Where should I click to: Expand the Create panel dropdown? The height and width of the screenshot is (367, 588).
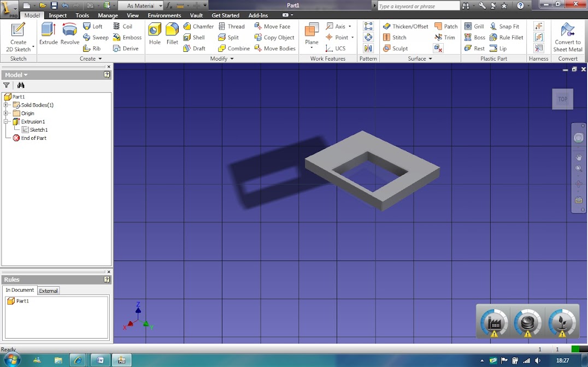[x=90, y=58]
